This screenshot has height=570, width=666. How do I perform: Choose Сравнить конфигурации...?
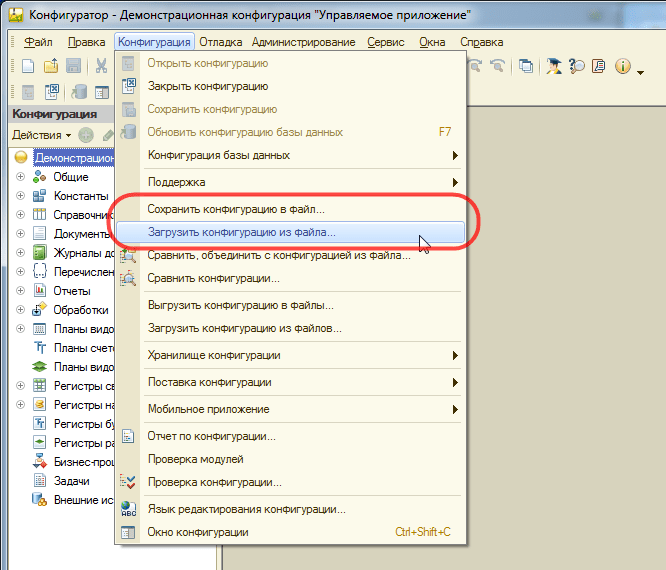(x=291, y=278)
